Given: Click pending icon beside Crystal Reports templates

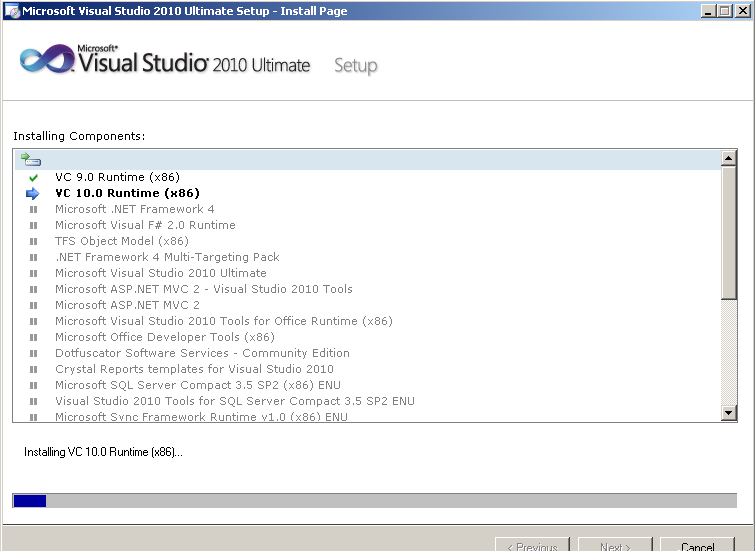Looking at the screenshot, I should 33,369.
